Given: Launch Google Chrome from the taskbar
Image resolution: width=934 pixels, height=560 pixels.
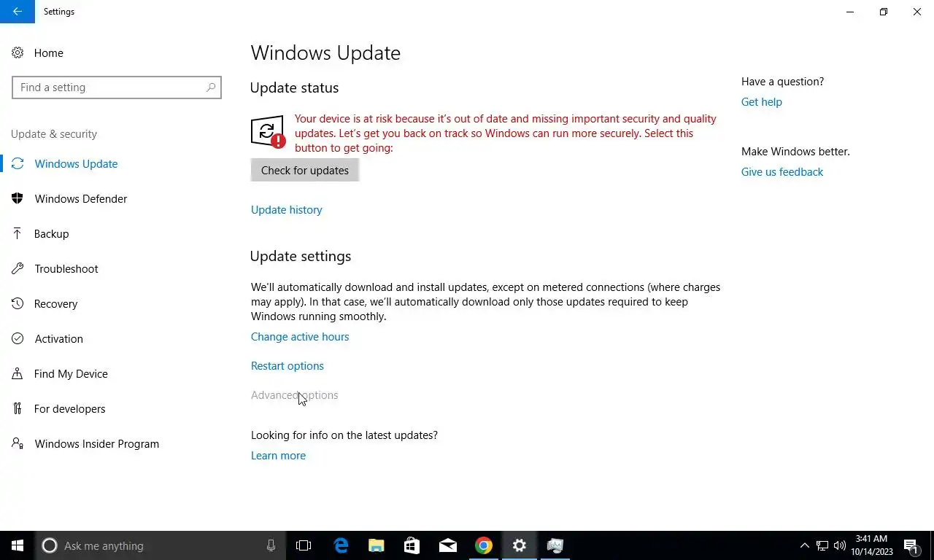Looking at the screenshot, I should 484,545.
